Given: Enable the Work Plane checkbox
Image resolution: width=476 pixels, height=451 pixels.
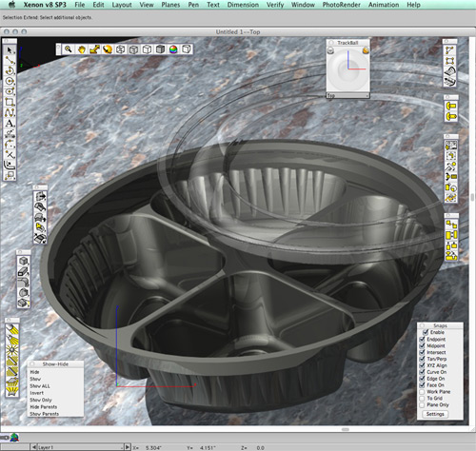Looking at the screenshot, I should tap(422, 392).
